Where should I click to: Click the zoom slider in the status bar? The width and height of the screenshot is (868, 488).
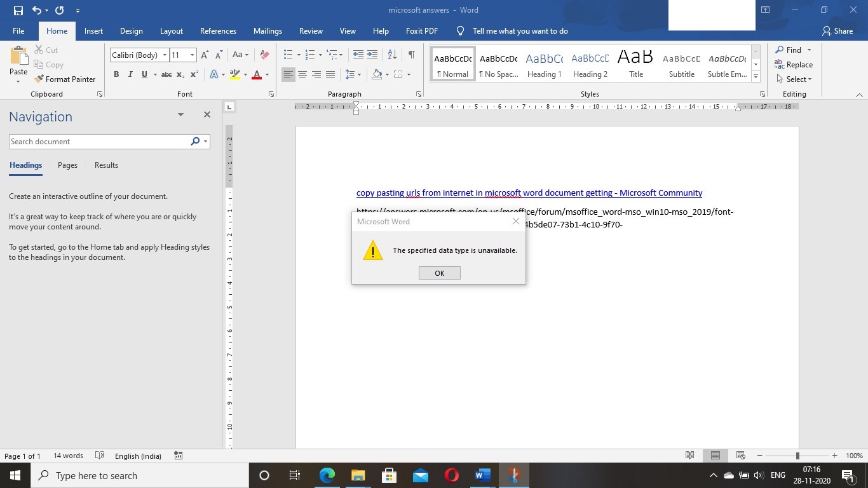click(x=797, y=456)
